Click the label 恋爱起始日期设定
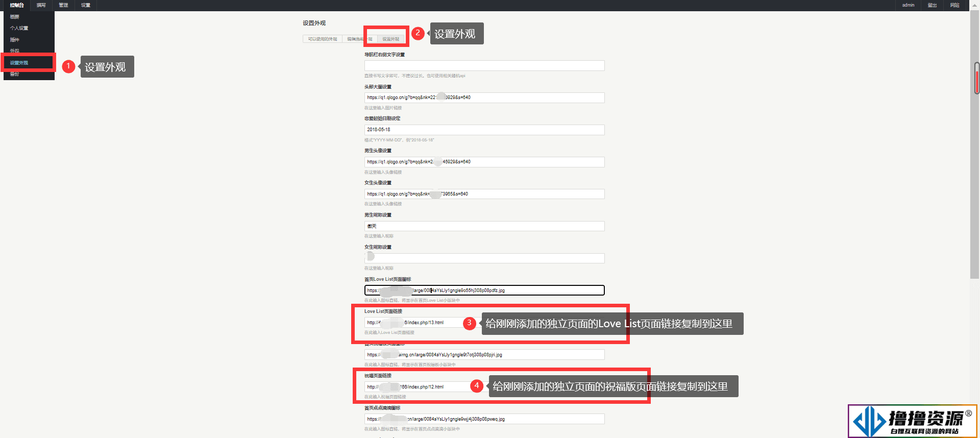The height and width of the screenshot is (438, 980). point(382,118)
